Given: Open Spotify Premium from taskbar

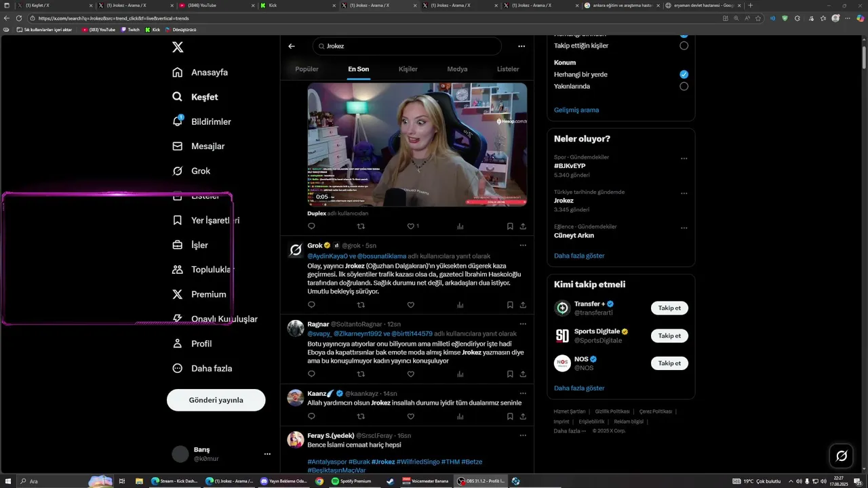Looking at the screenshot, I should pyautogui.click(x=351, y=481).
